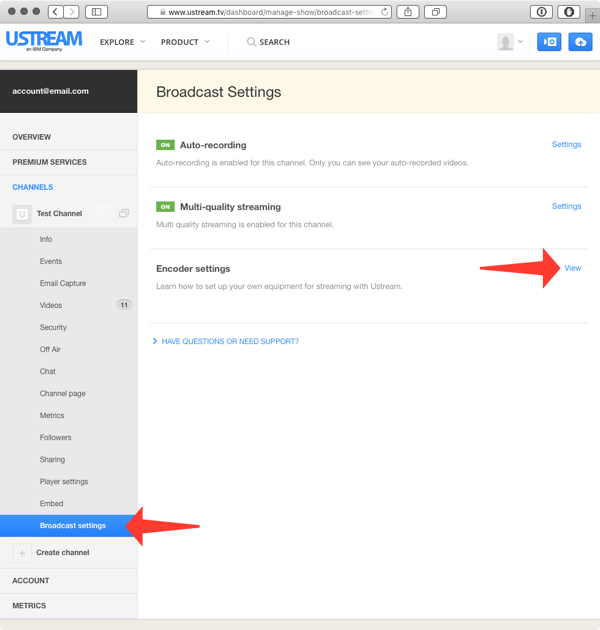Click the Encoder settings heading
600x630 pixels.
193,269
